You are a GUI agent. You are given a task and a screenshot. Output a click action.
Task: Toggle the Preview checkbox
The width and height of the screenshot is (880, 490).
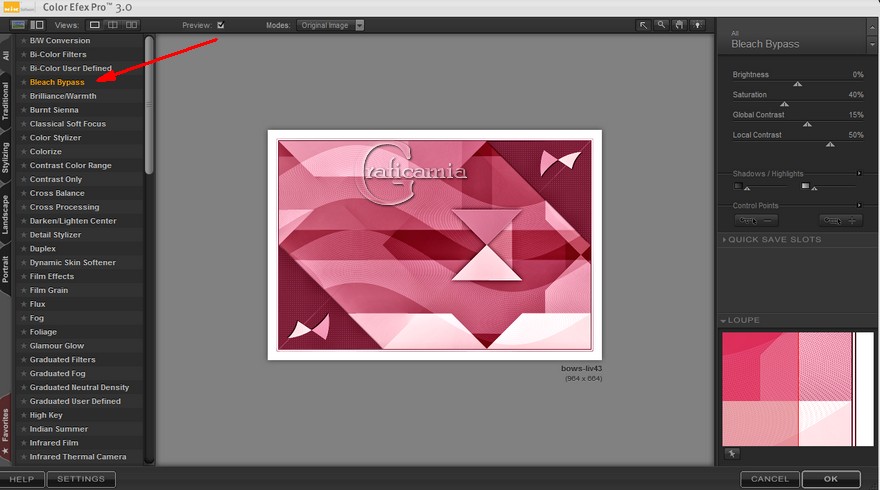tap(220, 24)
